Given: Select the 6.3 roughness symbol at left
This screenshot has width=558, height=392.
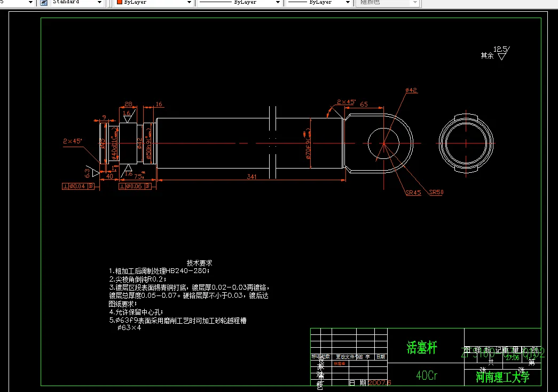Looking at the screenshot, I should 91,172.
